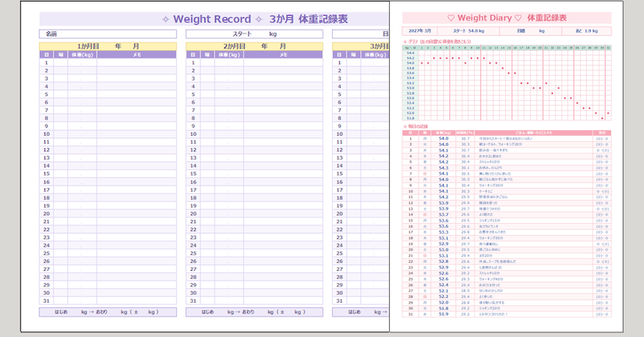
Task: Click the 名前 name field on Weight Record
Action: [108, 34]
